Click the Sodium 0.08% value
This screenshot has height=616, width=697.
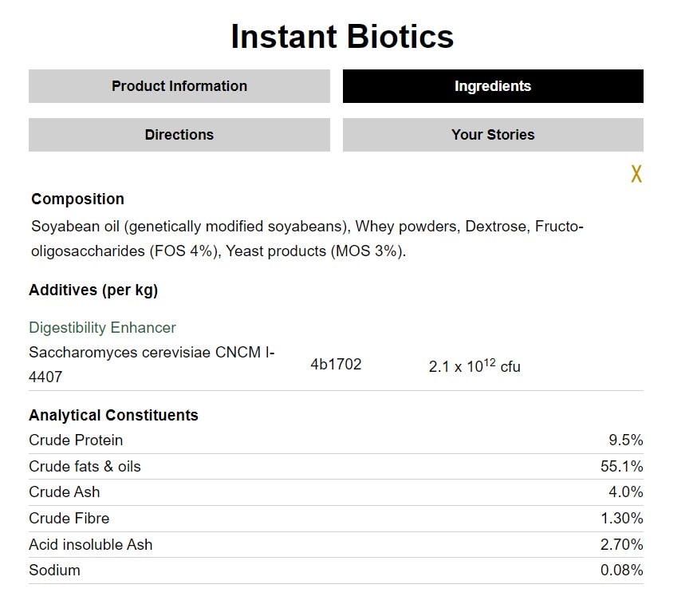pos(621,571)
